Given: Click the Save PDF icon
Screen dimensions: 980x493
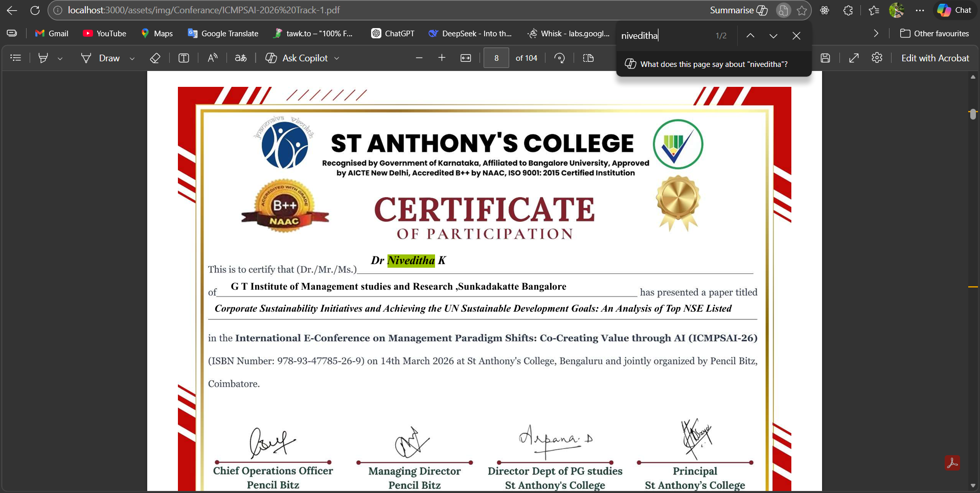Looking at the screenshot, I should coord(825,58).
